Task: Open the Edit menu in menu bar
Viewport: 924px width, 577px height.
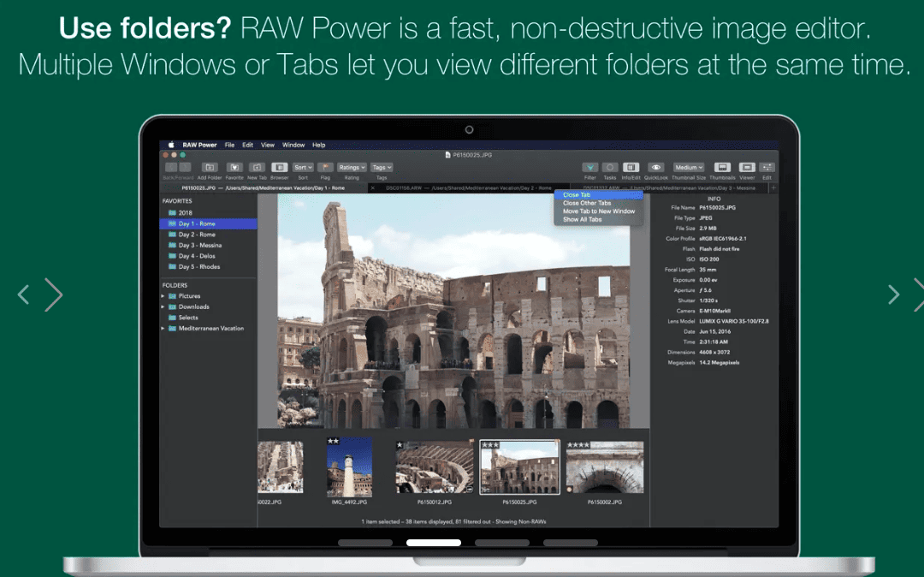Action: point(247,145)
